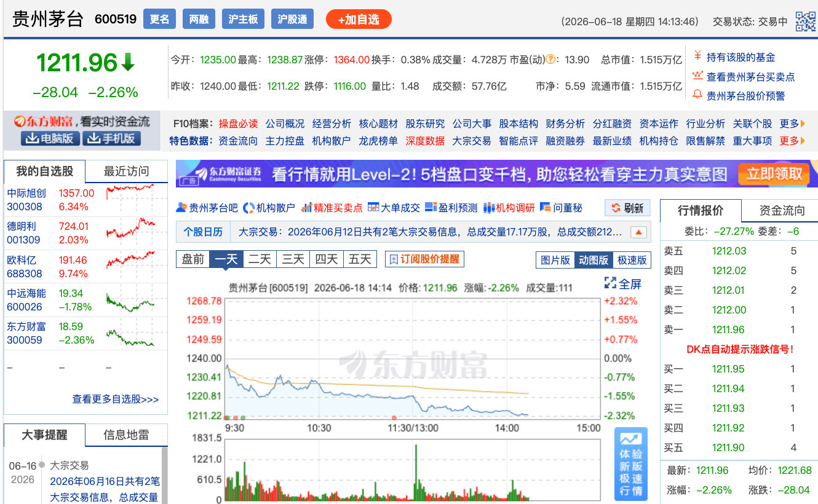Switch chart to 极速版
This screenshot has width=818, height=504.
(632, 260)
